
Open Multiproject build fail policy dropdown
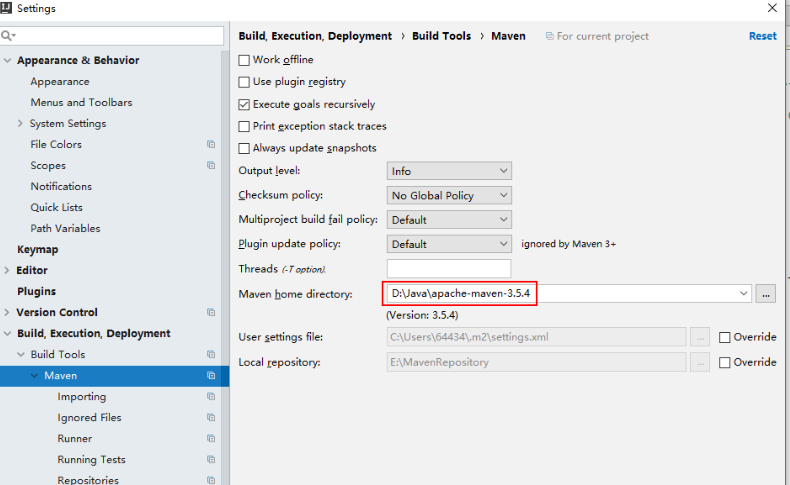(449, 220)
